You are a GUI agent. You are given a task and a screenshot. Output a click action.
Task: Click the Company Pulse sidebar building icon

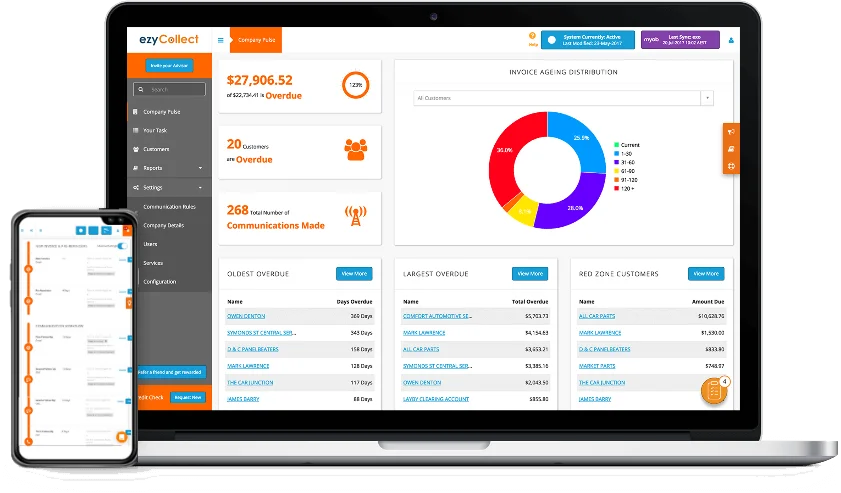135,112
